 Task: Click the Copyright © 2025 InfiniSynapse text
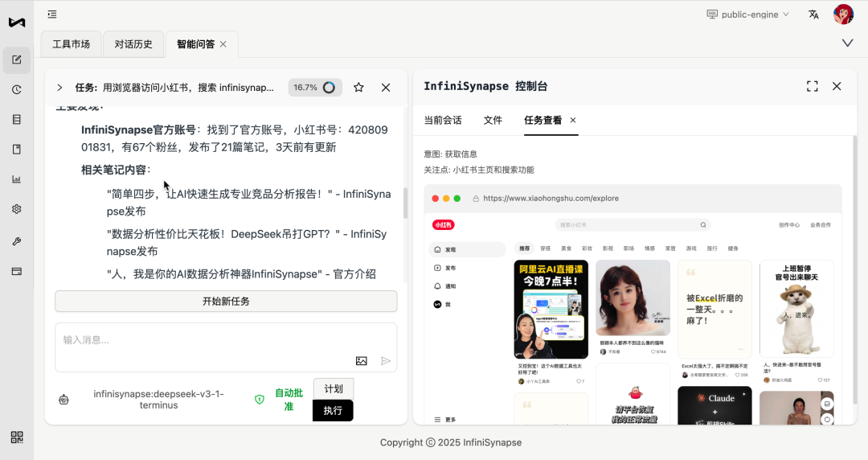click(451, 442)
